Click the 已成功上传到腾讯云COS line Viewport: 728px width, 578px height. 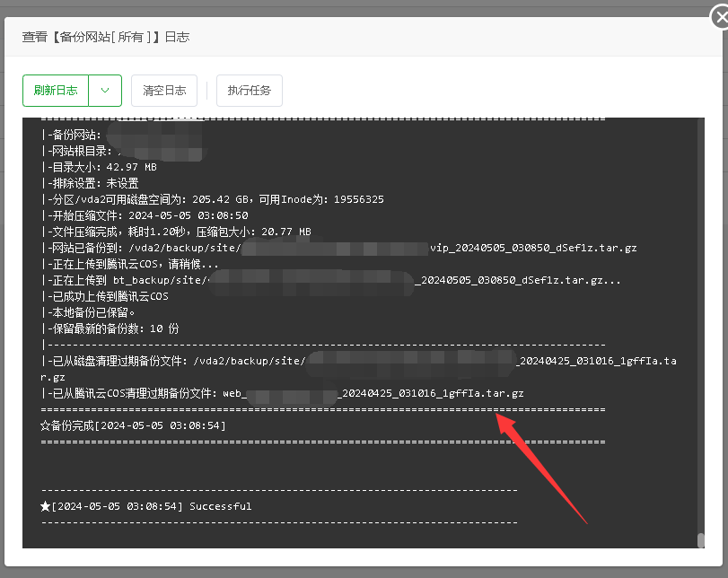tap(105, 296)
